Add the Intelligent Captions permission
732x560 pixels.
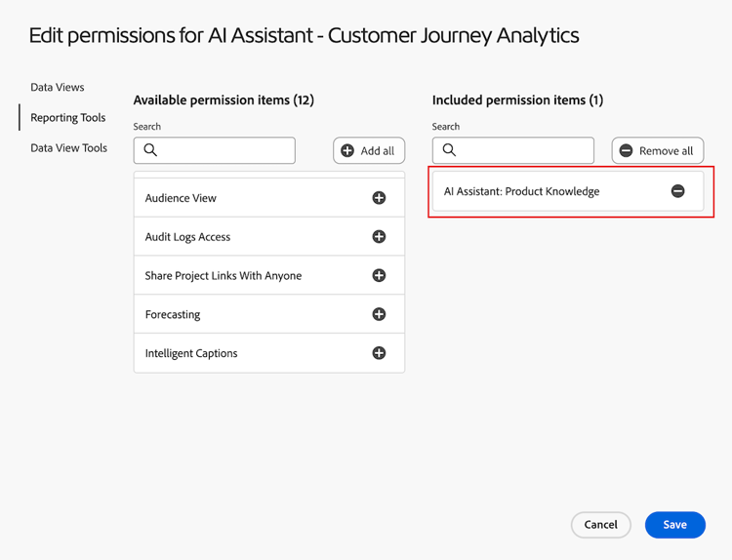click(379, 353)
